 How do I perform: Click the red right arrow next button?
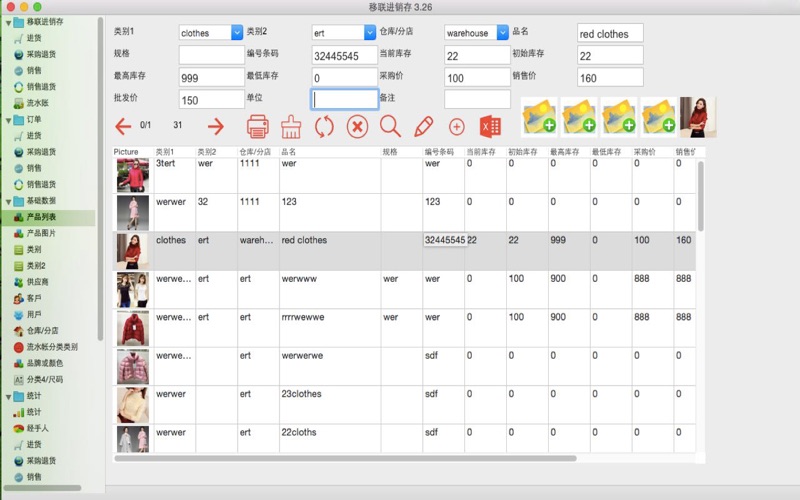pyautogui.click(x=215, y=126)
